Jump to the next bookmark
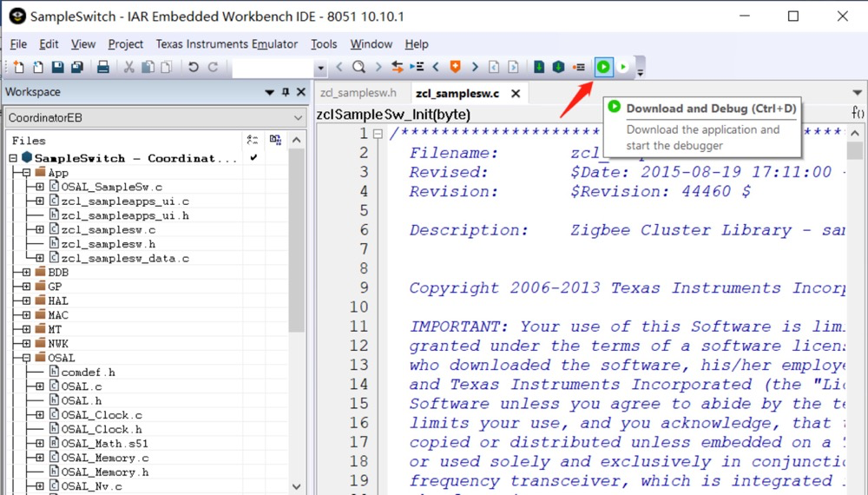This screenshot has height=495, width=868. 475,67
